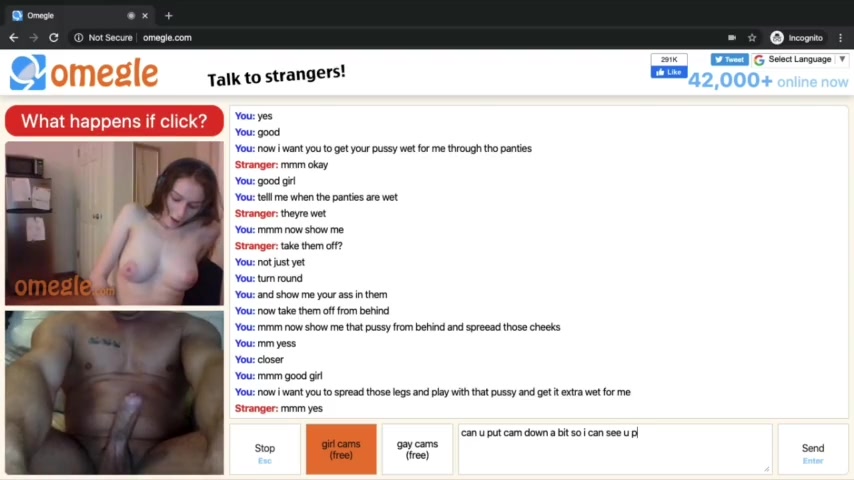The height and width of the screenshot is (480, 854).
Task: Reload the page with the refresh icon
Action: pyautogui.click(x=53, y=38)
